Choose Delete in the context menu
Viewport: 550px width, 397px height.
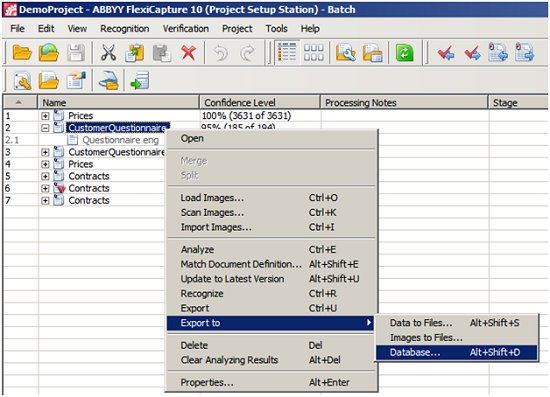tap(271, 345)
